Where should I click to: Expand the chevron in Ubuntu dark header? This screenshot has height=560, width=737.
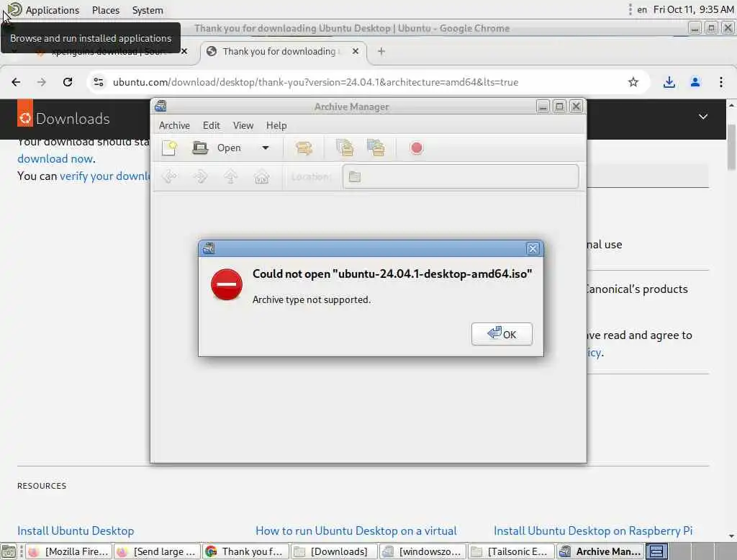coord(702,117)
